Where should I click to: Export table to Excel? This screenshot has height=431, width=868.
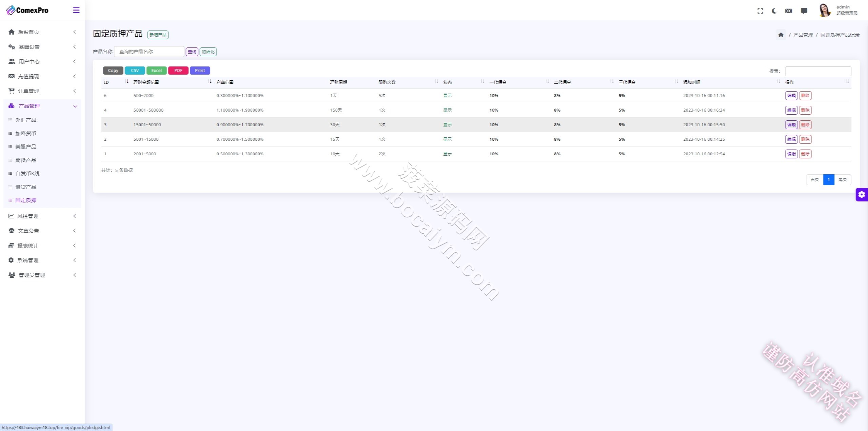click(157, 71)
